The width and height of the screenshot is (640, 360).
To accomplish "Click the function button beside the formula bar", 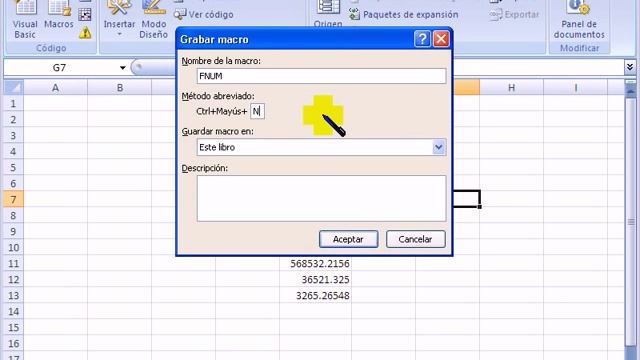I will [139, 67].
